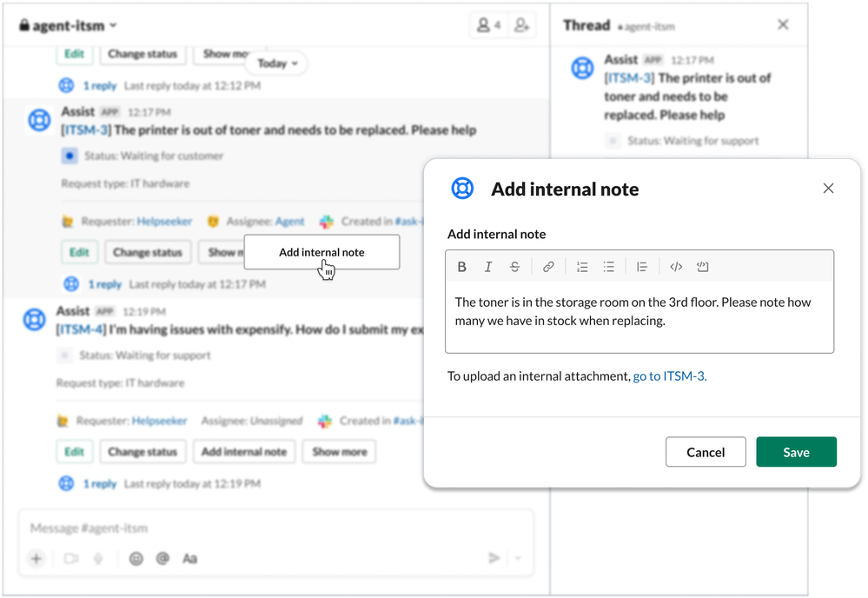Close the Add internal note dialog
Screen dimensions: 868x598
point(828,189)
